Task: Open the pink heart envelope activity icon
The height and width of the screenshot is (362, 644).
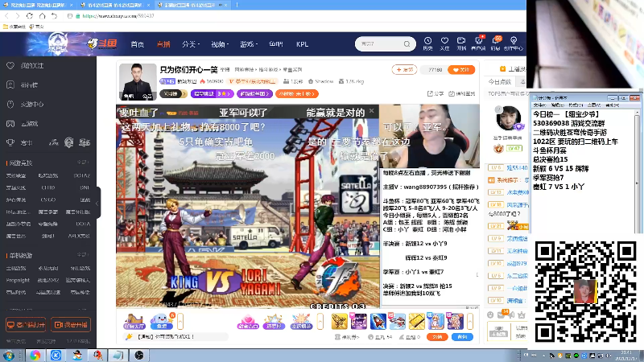Action: (x=248, y=321)
